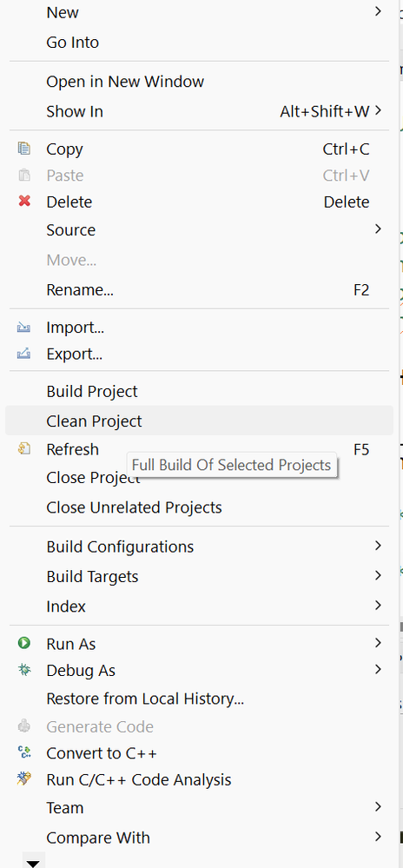Screen dimensions: 403x868
Task: Click the red Delete X icon
Action: click(x=24, y=201)
